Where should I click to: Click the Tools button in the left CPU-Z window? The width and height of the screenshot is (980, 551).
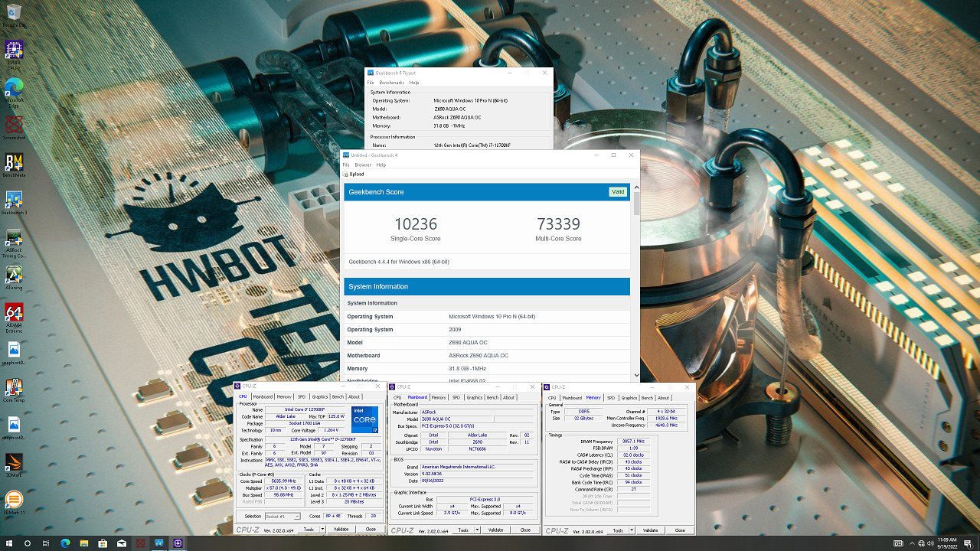pyautogui.click(x=307, y=530)
